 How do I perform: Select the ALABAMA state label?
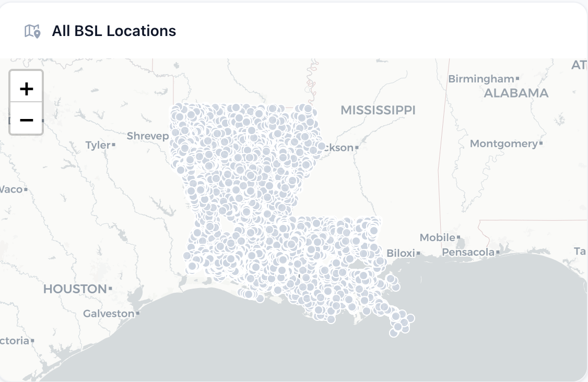pyautogui.click(x=516, y=93)
